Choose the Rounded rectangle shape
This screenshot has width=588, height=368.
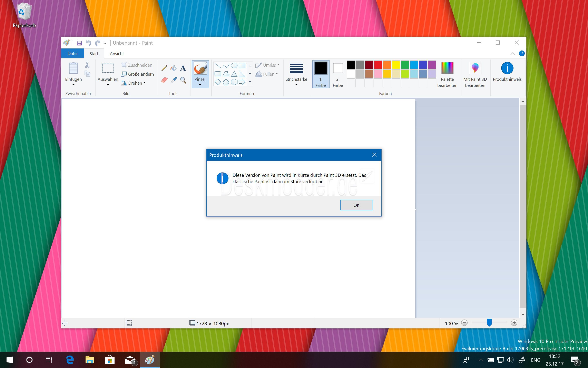pyautogui.click(x=218, y=74)
